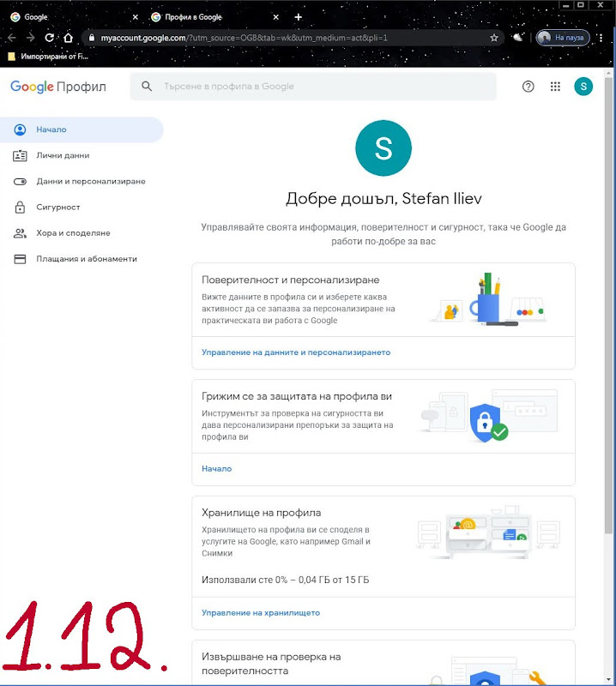Open the extension icon next to the star

(x=517, y=38)
